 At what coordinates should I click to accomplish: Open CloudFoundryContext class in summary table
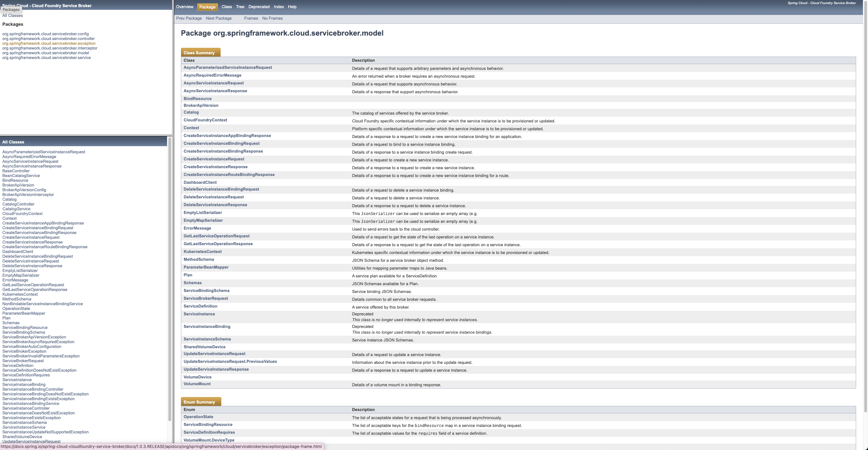pos(205,120)
